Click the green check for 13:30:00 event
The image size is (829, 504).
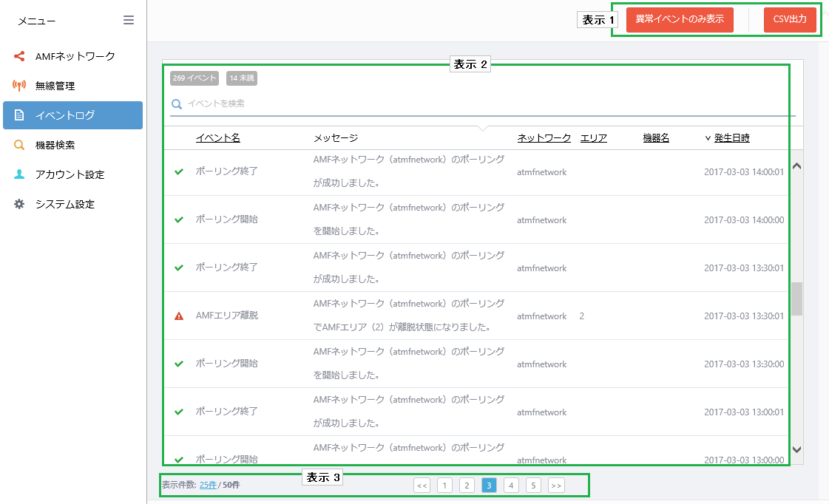(x=179, y=364)
